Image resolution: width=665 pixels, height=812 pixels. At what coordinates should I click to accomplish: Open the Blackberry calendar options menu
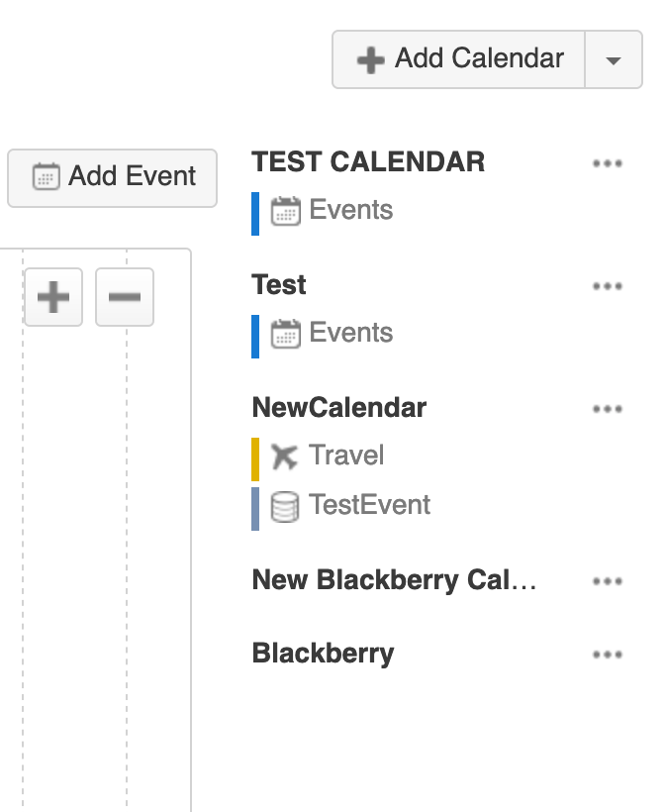click(x=608, y=654)
